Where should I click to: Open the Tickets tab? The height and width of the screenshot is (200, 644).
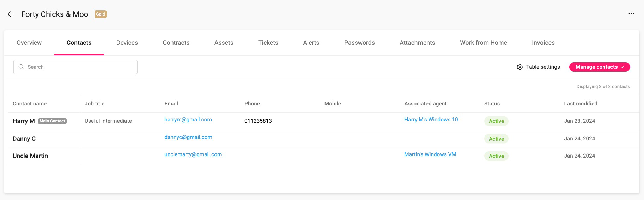coord(268,43)
